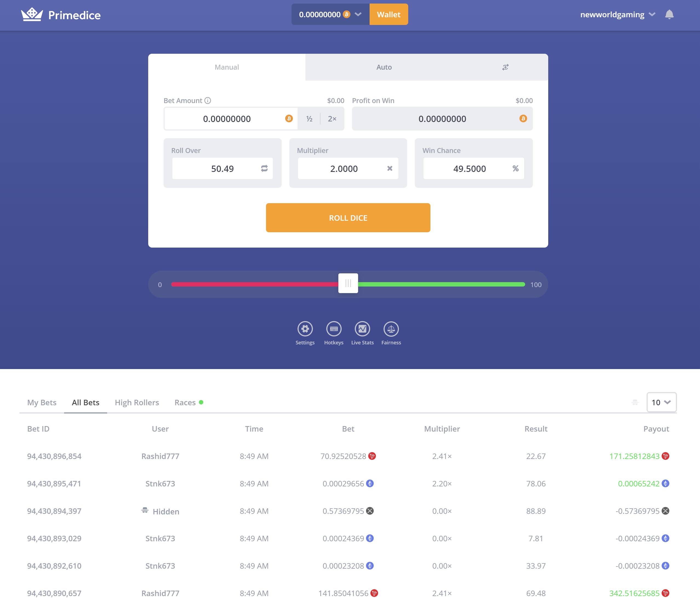Screen dimensions: 700x598
Task: Click result value 22.67
Action: click(x=536, y=456)
